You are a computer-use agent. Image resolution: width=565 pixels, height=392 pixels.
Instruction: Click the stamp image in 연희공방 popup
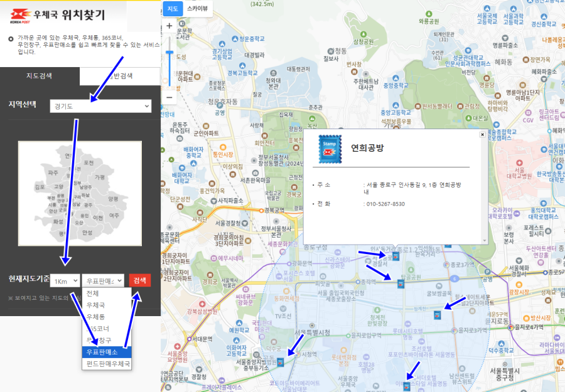tap(330, 149)
